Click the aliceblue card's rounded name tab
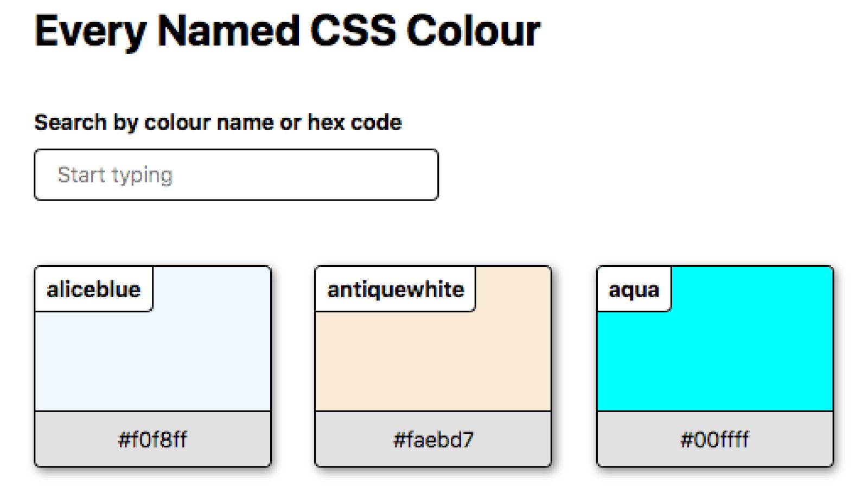The height and width of the screenshot is (488, 868). pos(94,289)
